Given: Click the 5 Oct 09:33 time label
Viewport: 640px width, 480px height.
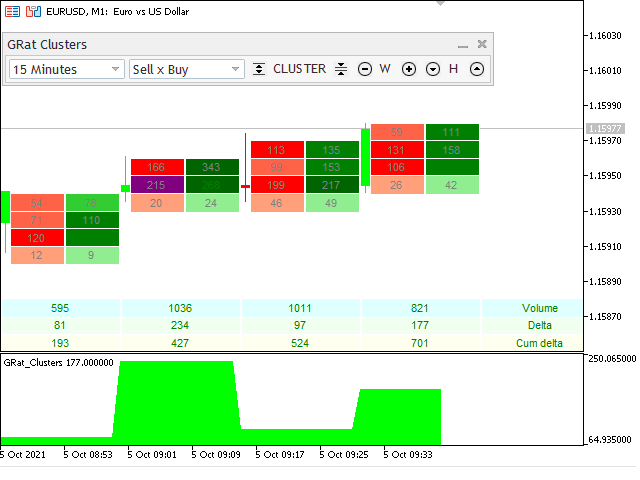Looking at the screenshot, I should pos(408,454).
